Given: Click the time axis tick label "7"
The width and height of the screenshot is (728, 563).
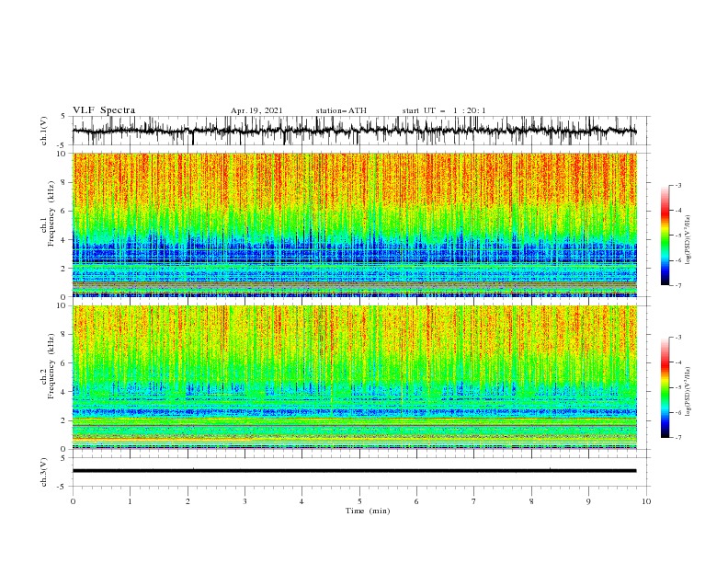Looking at the screenshot, I should [x=474, y=501].
